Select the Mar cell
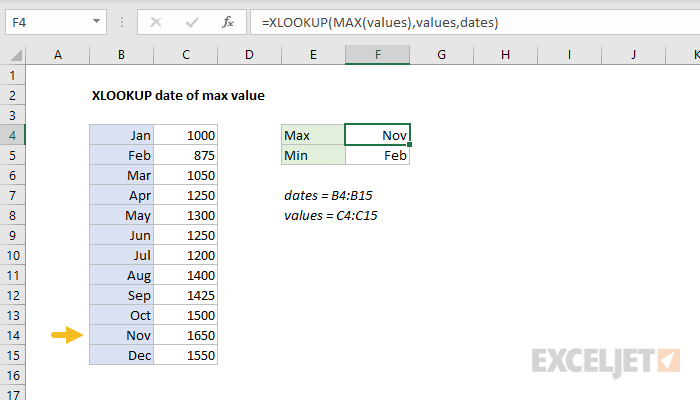Viewport: 700px width, 400px height. click(x=121, y=175)
